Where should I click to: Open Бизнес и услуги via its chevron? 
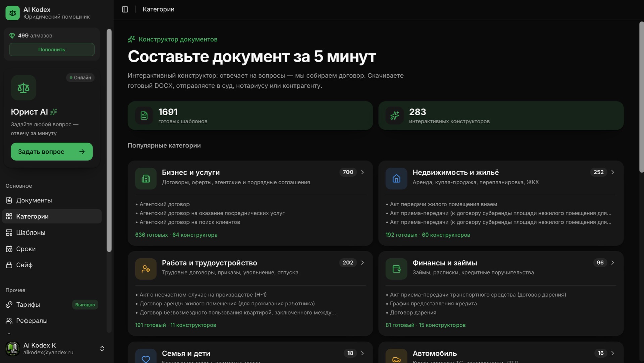tap(362, 172)
